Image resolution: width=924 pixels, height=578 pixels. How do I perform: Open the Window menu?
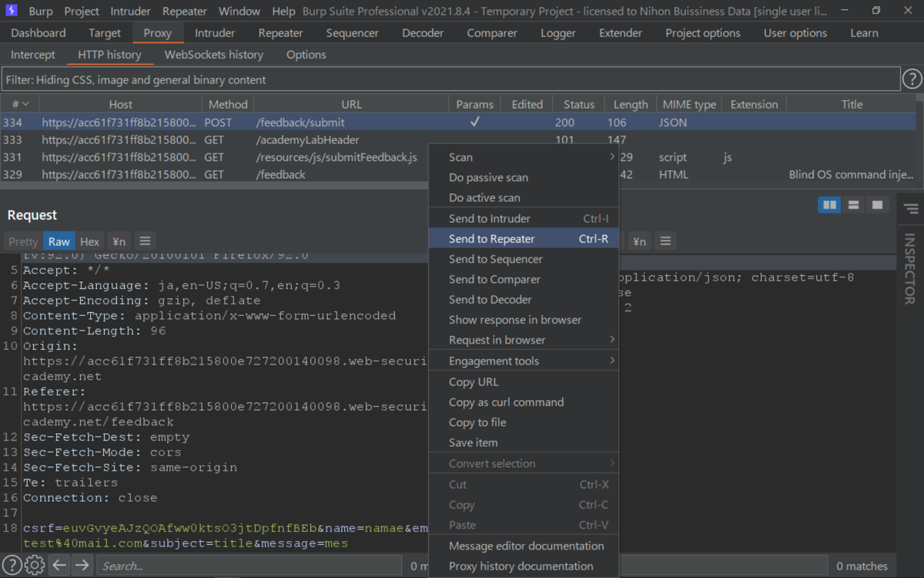tap(239, 12)
